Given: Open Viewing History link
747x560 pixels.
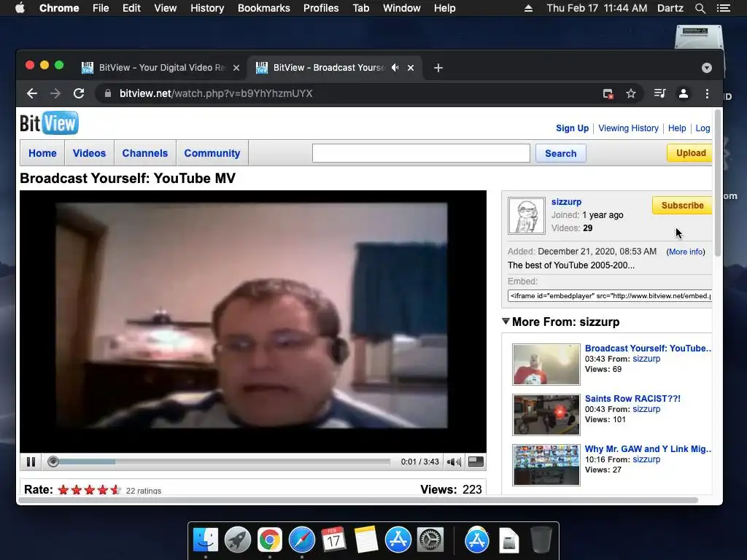Looking at the screenshot, I should coord(628,128).
